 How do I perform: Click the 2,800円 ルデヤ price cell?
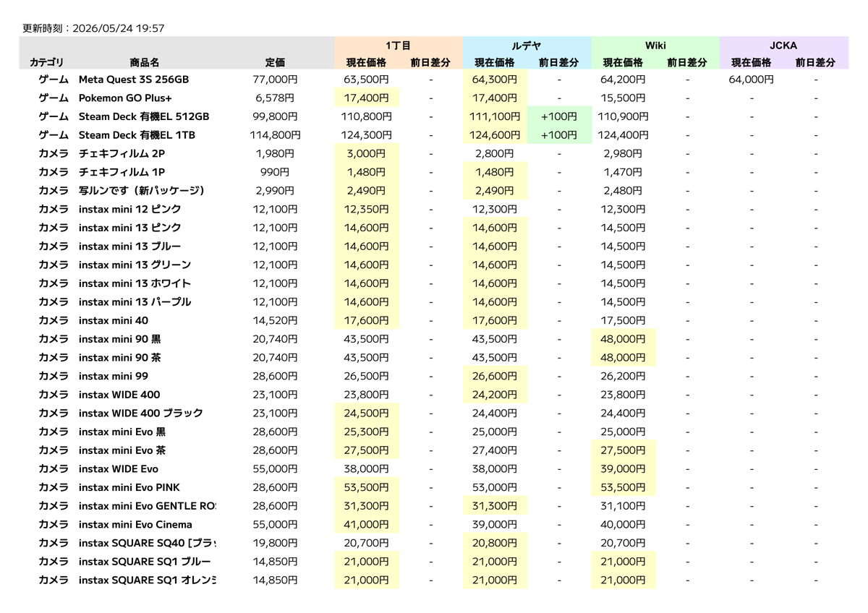tap(495, 153)
